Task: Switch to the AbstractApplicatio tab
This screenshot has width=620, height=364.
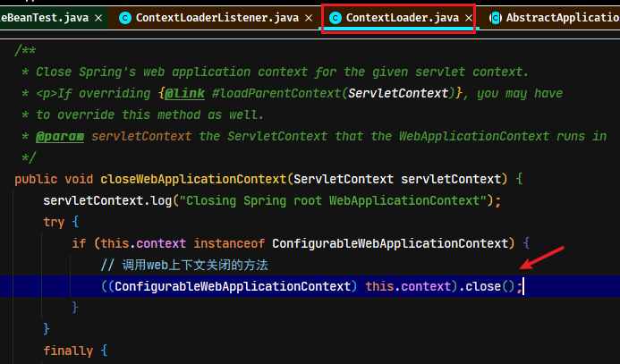Action: coord(563,18)
